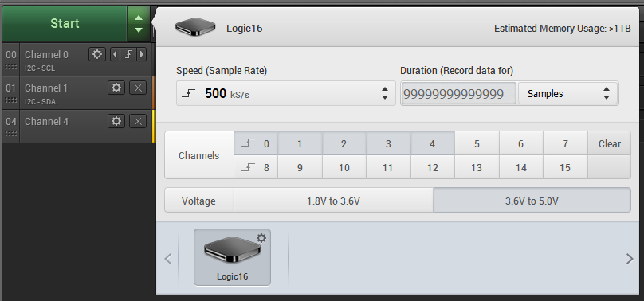The image size is (644, 301).
Task: Select the 3.6V to 5.0V voltage
Action: click(532, 201)
